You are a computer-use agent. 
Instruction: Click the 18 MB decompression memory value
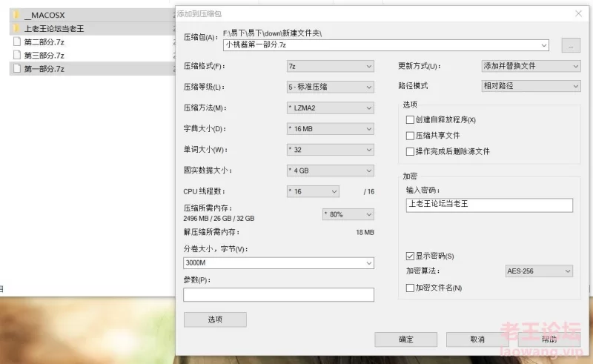click(365, 232)
